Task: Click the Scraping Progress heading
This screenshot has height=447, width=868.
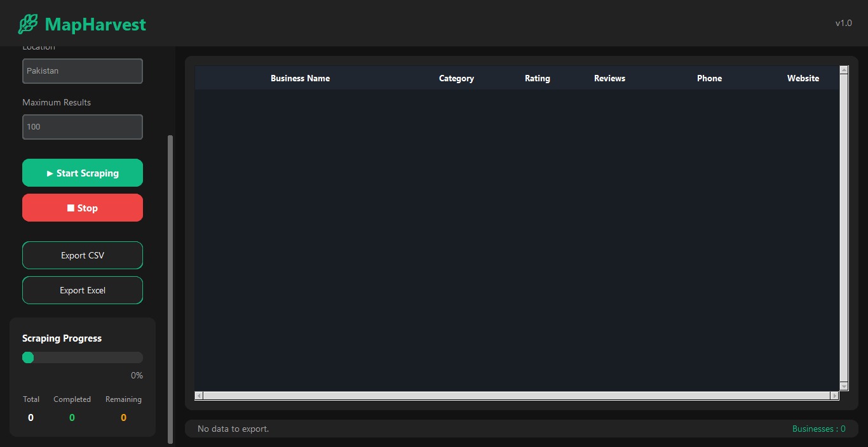Action: (x=62, y=338)
